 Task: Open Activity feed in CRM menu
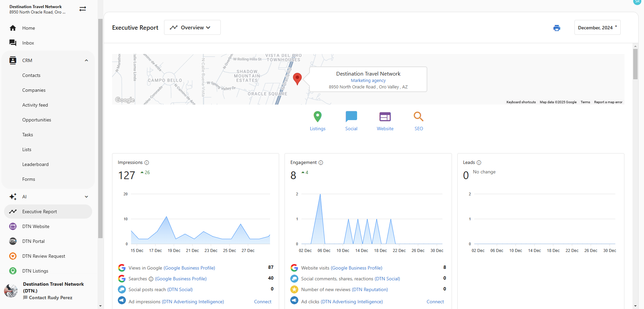coord(35,105)
